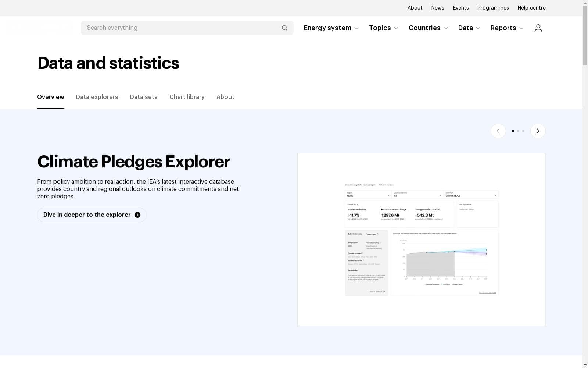
Task: Open About link in top bar
Action: coord(415,8)
